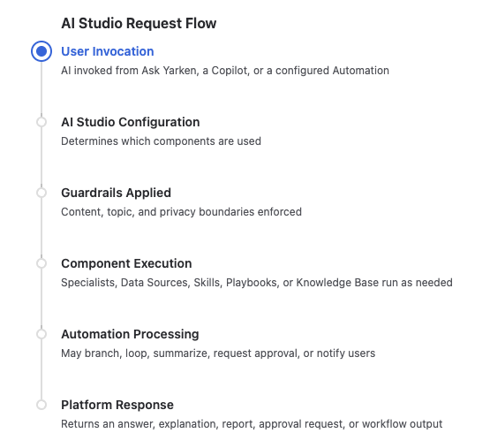Screen dimensions: 490x448
Task: Click text 'AI invoked from Ask Yarken, a Copilot, or a configured Automation'
Action: click(x=225, y=71)
